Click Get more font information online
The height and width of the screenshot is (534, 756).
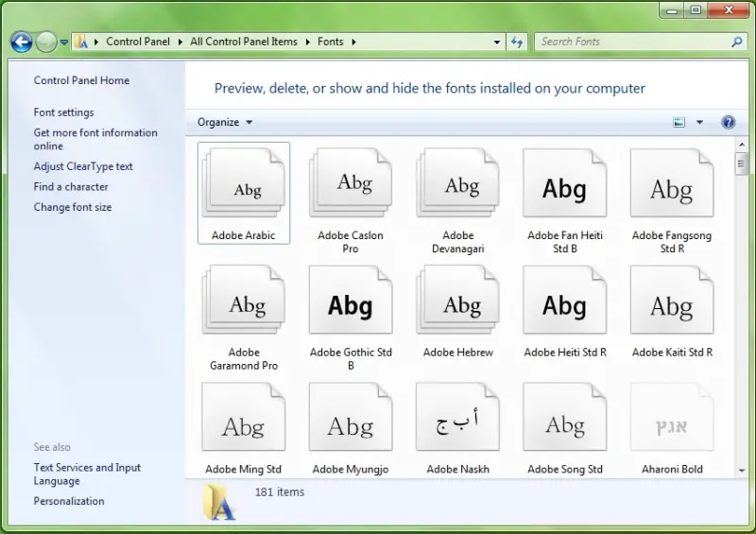[x=95, y=139]
